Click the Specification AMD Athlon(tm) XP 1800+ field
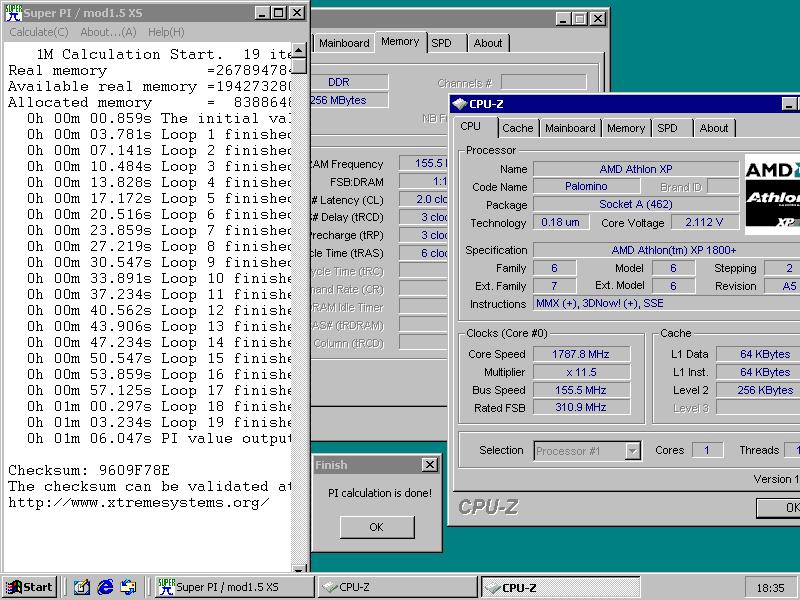Viewport: 800px width, 600px height. (x=667, y=250)
